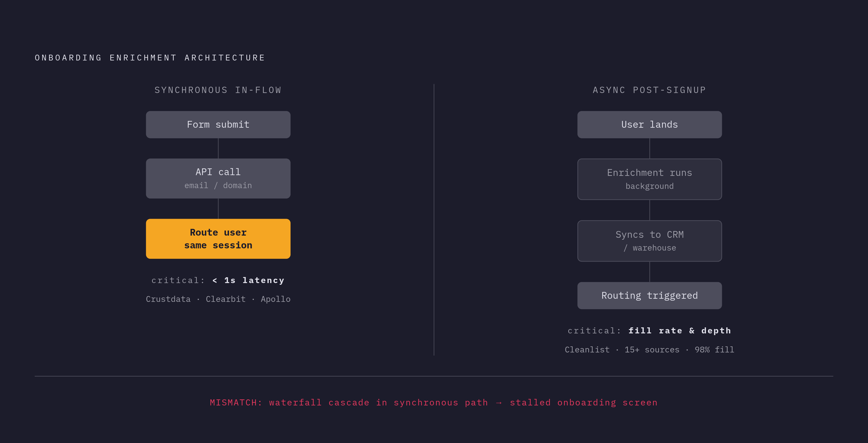The height and width of the screenshot is (443, 868).
Task: Select the 'Syncs to CRM / warehouse' box
Action: 649,241
